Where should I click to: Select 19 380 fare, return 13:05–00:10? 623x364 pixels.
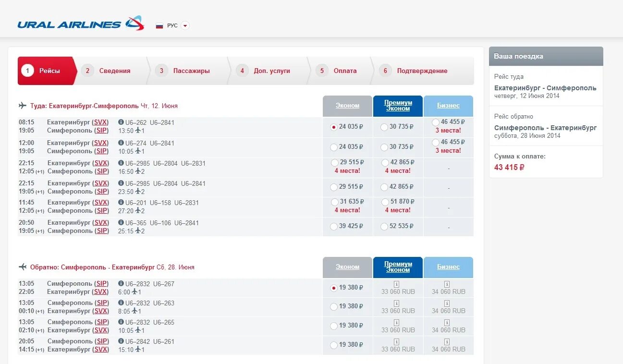[334, 306]
